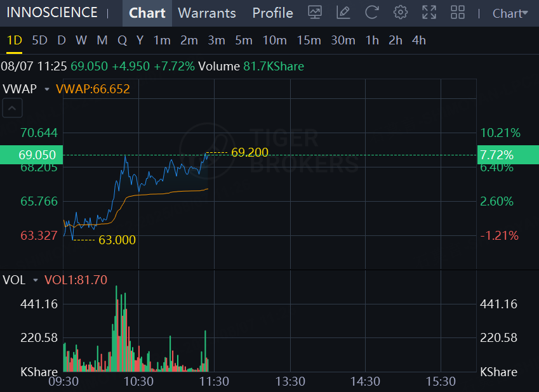Open the VOL indicator dropdown
The image size is (539, 392).
click(36, 280)
